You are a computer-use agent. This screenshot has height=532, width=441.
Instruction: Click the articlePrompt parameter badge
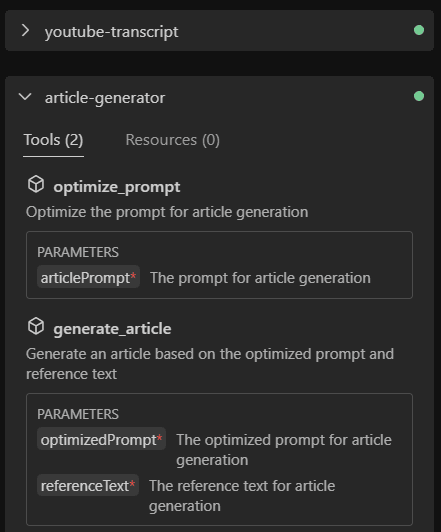(x=89, y=277)
